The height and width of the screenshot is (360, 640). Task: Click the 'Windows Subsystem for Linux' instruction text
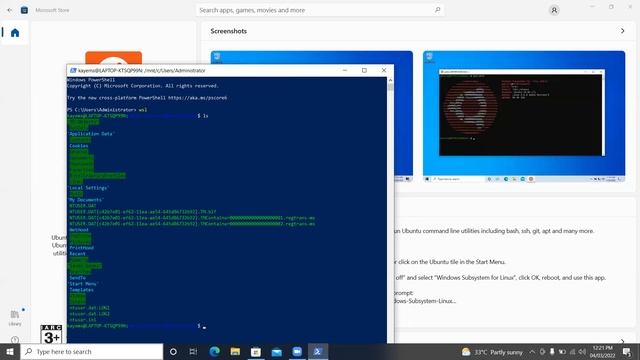click(x=500, y=277)
